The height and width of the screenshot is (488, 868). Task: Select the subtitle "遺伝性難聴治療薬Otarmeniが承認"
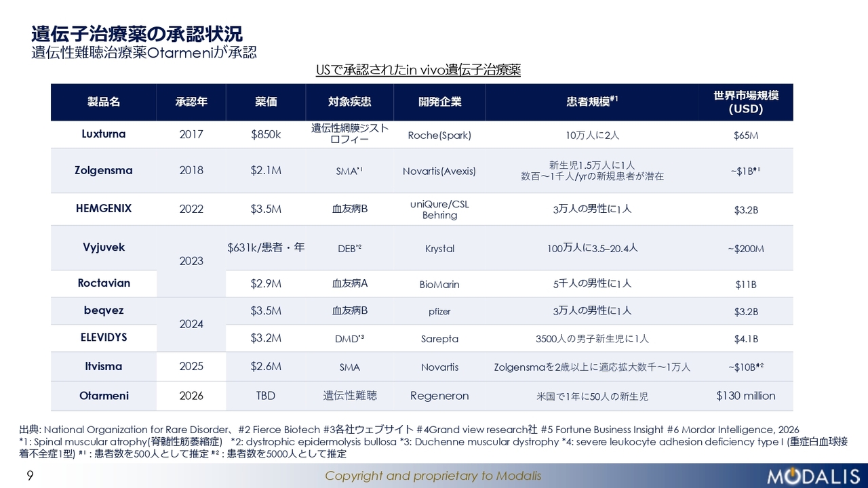click(144, 52)
